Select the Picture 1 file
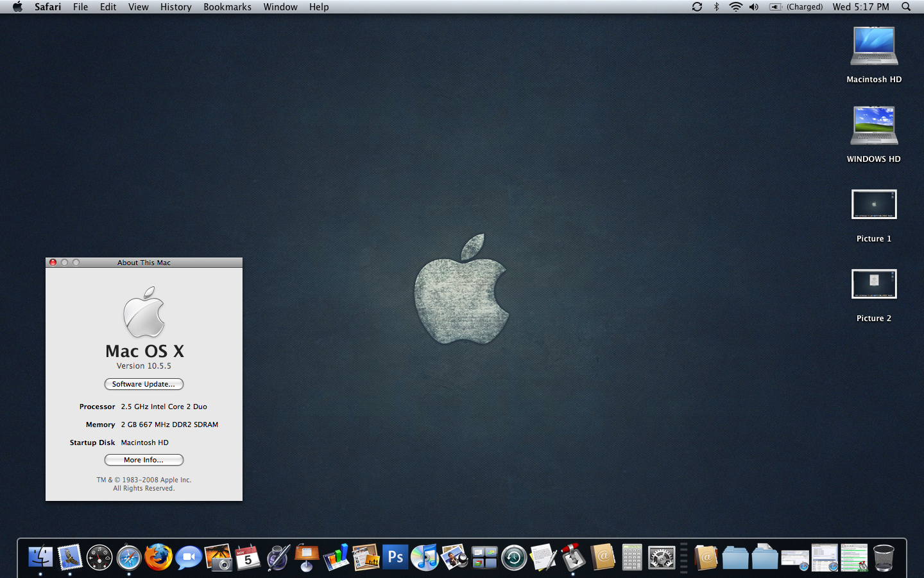 click(874, 216)
